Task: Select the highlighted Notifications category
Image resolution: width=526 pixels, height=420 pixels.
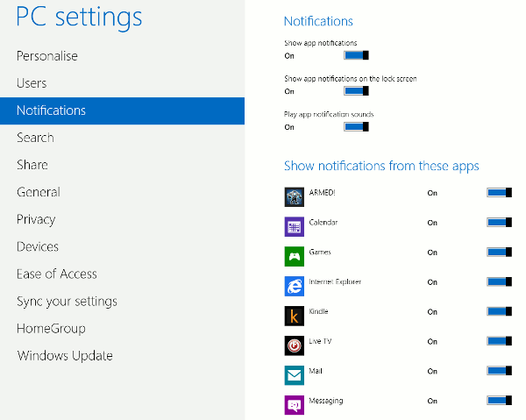Action: tap(122, 110)
